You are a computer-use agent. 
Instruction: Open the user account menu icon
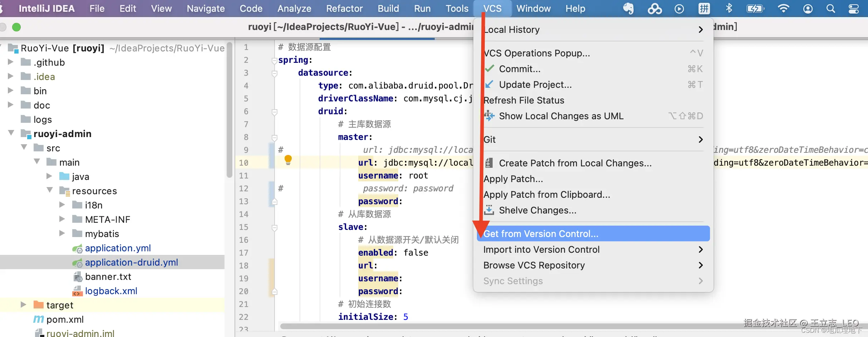click(x=808, y=9)
